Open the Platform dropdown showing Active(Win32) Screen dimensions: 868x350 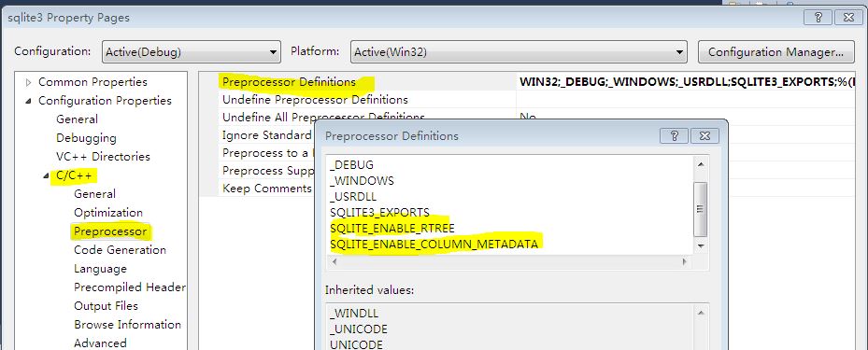click(519, 52)
